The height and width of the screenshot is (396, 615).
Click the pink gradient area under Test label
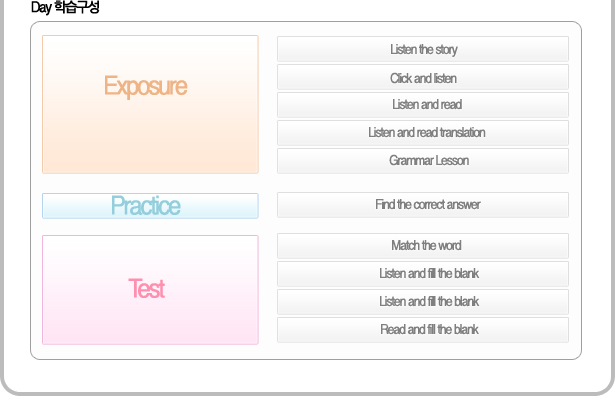(150, 322)
